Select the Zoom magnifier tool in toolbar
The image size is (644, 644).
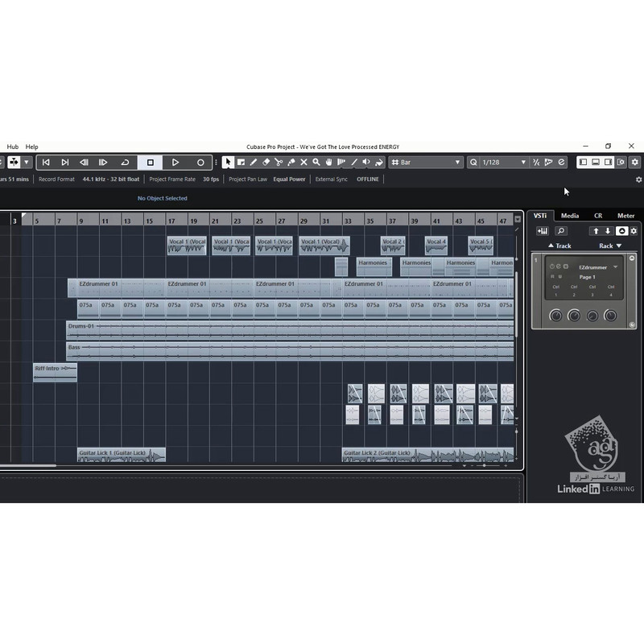click(316, 163)
